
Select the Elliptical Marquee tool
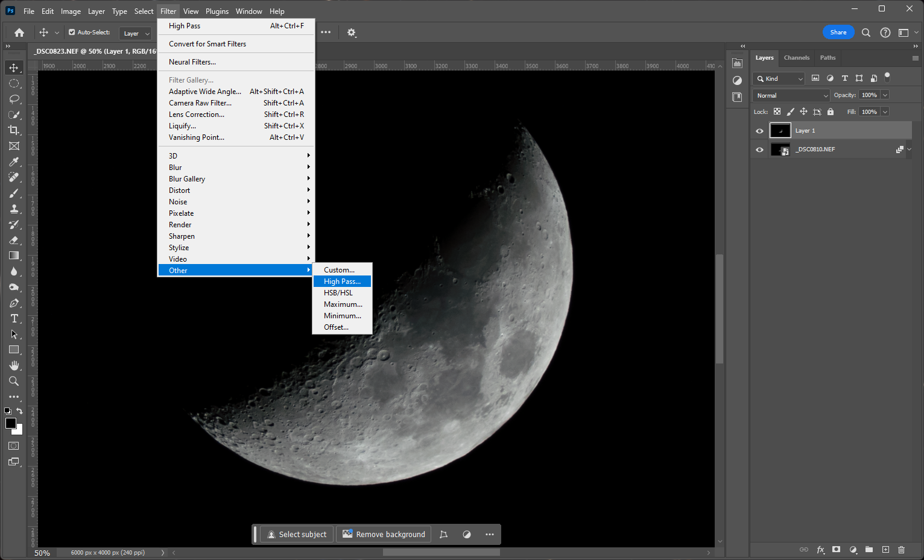(x=14, y=83)
